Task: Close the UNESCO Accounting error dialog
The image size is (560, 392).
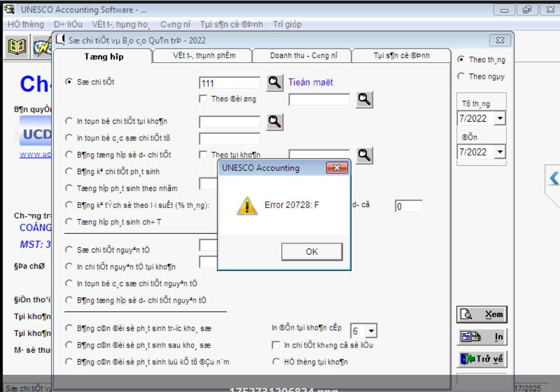Action: 337,167
